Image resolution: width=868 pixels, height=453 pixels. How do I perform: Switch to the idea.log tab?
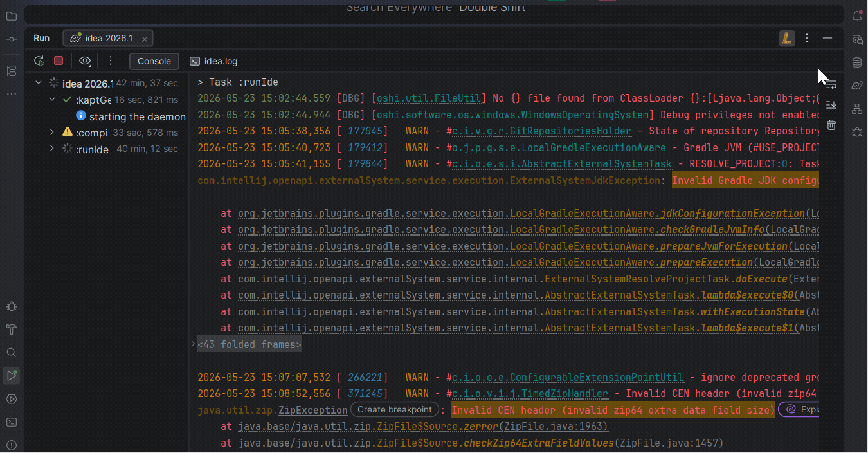[213, 61]
